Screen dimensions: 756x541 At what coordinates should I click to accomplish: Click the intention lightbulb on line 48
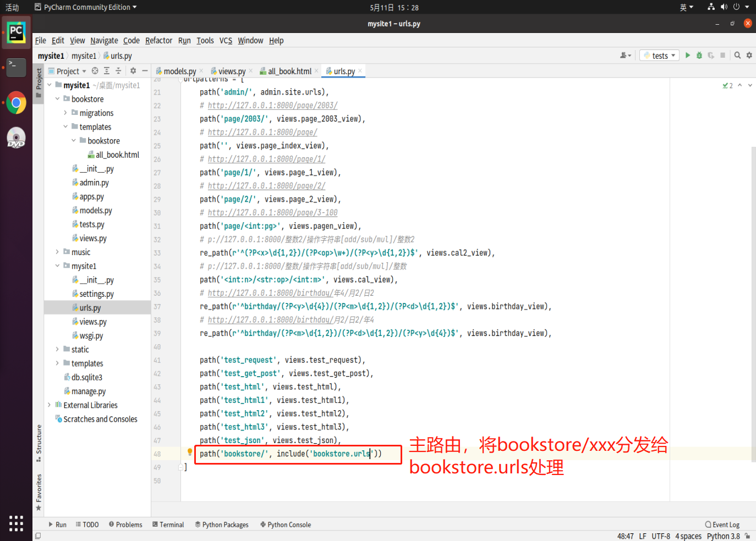click(x=190, y=452)
